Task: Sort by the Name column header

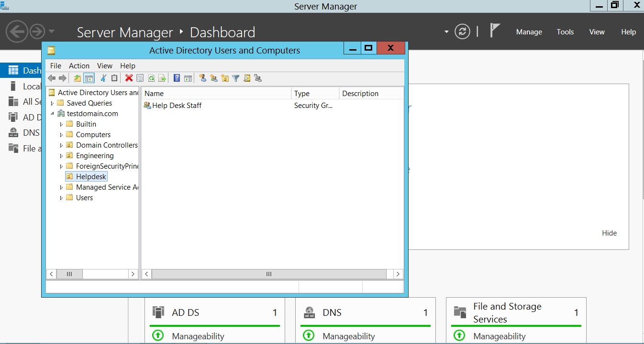Action: (215, 94)
